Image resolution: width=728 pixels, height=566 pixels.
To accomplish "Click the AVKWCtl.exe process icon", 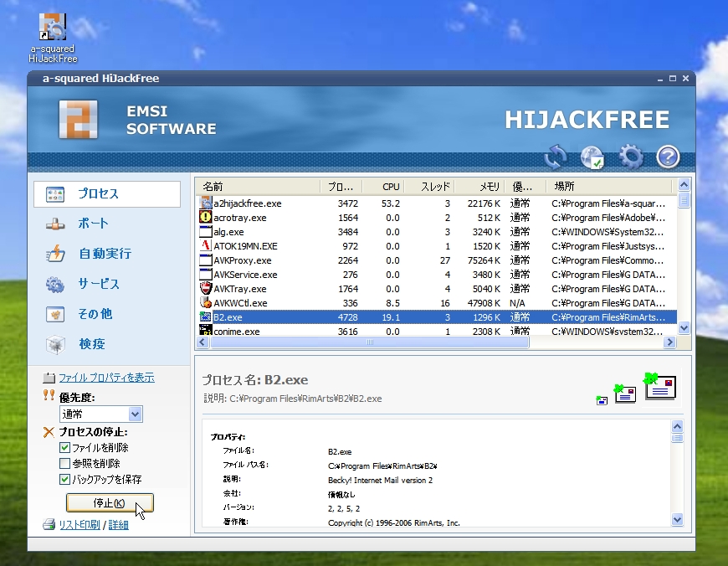I will (206, 302).
